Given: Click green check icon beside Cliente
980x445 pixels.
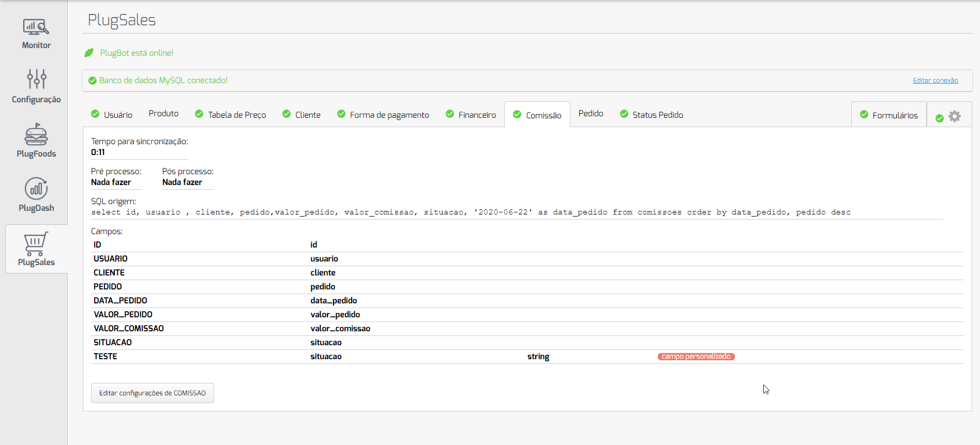Looking at the screenshot, I should click(x=287, y=114).
